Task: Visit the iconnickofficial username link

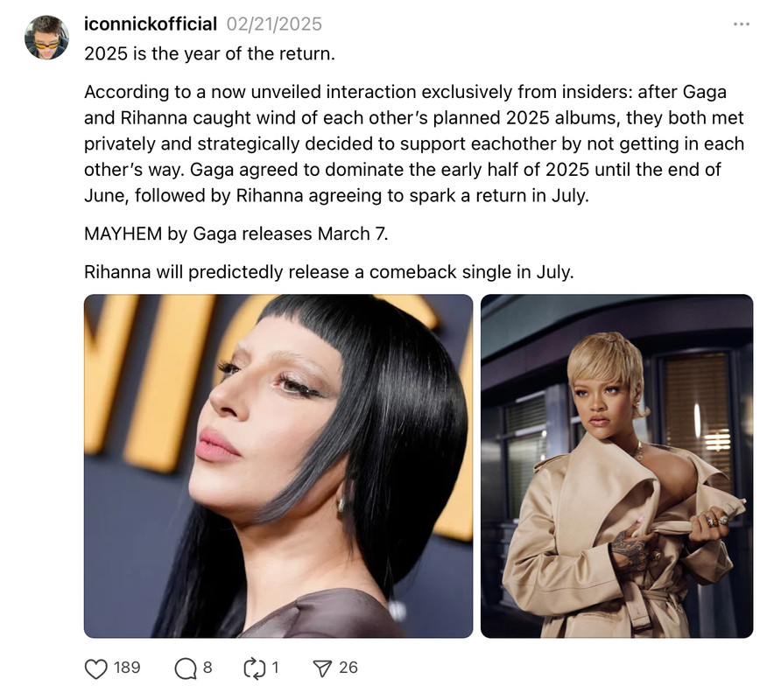Action: coord(151,24)
